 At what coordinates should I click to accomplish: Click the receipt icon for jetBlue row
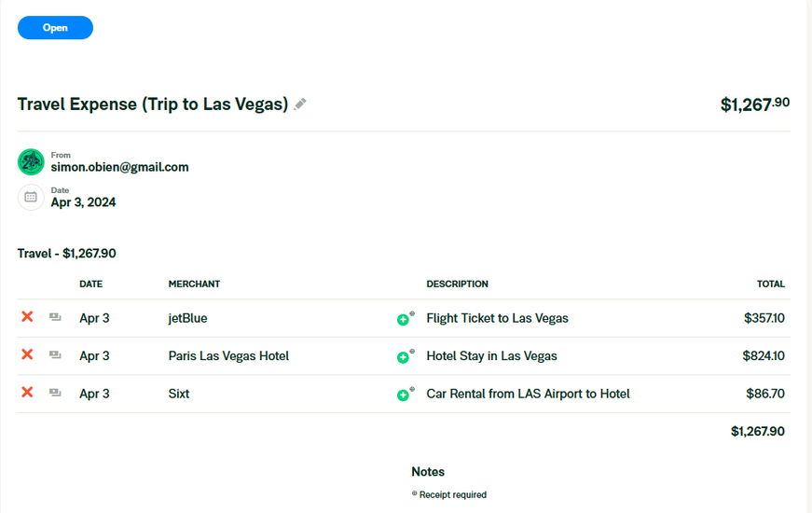(55, 318)
